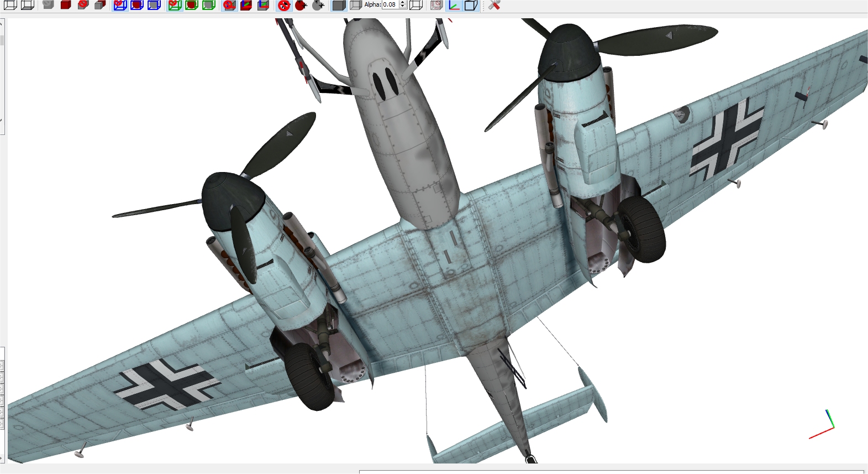Toggle the red prohibition circle with black points

coord(284,5)
